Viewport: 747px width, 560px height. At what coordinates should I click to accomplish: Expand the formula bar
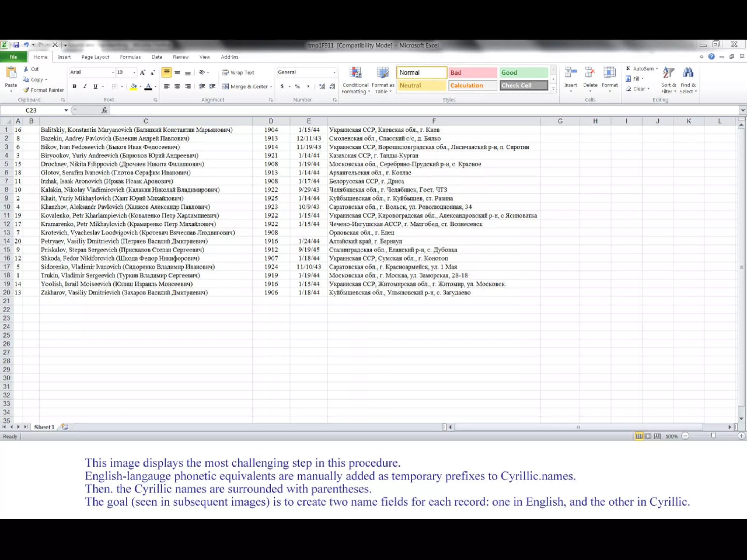click(x=743, y=110)
